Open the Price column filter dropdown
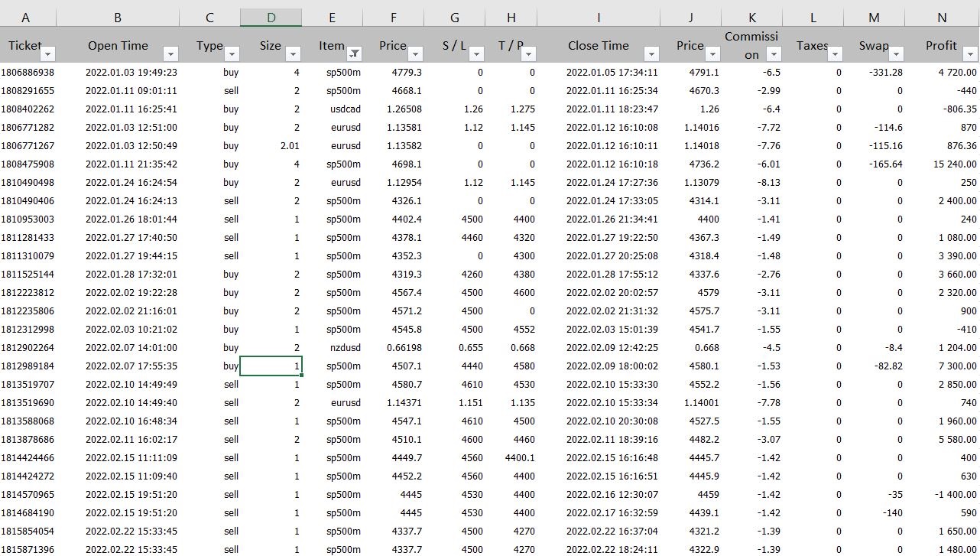The height and width of the screenshot is (556, 980). pyautogui.click(x=416, y=54)
